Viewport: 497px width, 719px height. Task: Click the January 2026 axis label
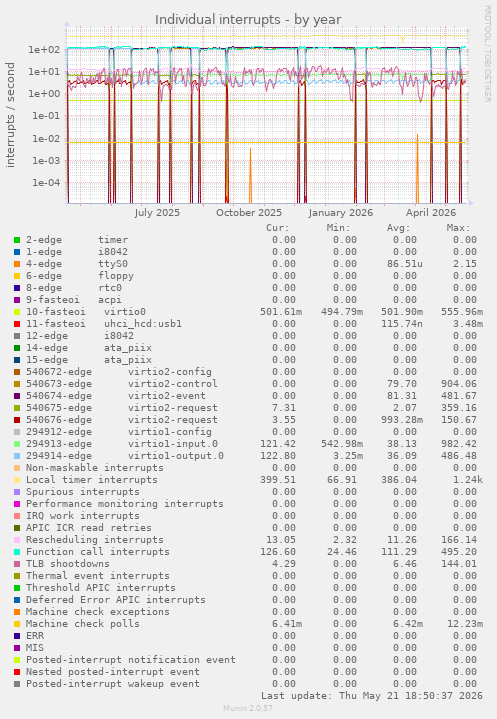click(341, 213)
